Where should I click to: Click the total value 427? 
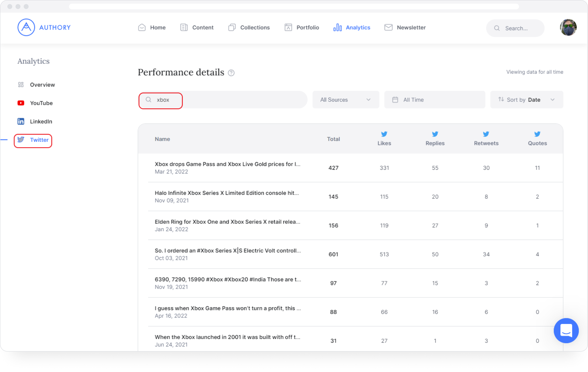[333, 168]
